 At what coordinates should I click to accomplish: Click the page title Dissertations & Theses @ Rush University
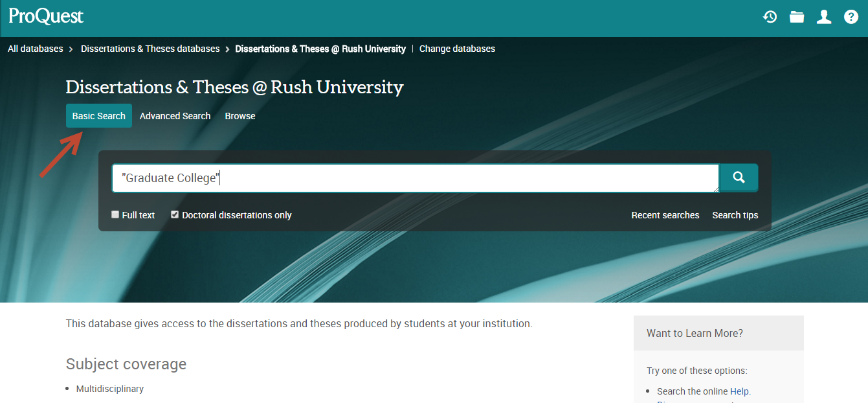pyautogui.click(x=235, y=87)
